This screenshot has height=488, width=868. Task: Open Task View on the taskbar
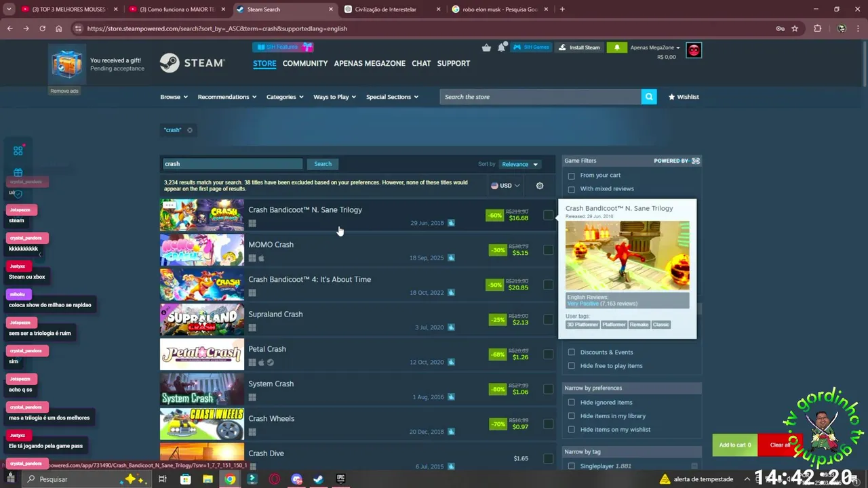pyautogui.click(x=163, y=479)
